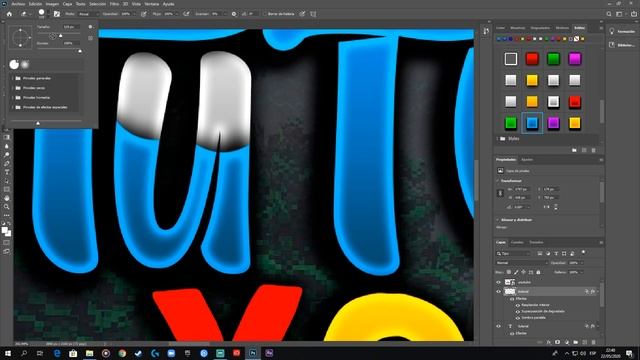Expand the Pinceles de efectos especiales folder
Image resolution: width=640 pixels, height=360 pixels.
pyautogui.click(x=13, y=107)
